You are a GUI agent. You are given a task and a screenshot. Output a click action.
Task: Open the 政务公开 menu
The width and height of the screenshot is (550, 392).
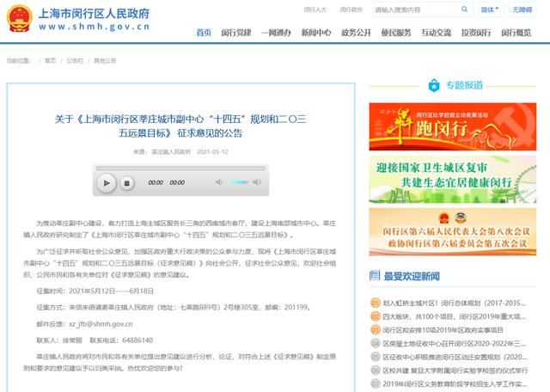[x=357, y=33]
